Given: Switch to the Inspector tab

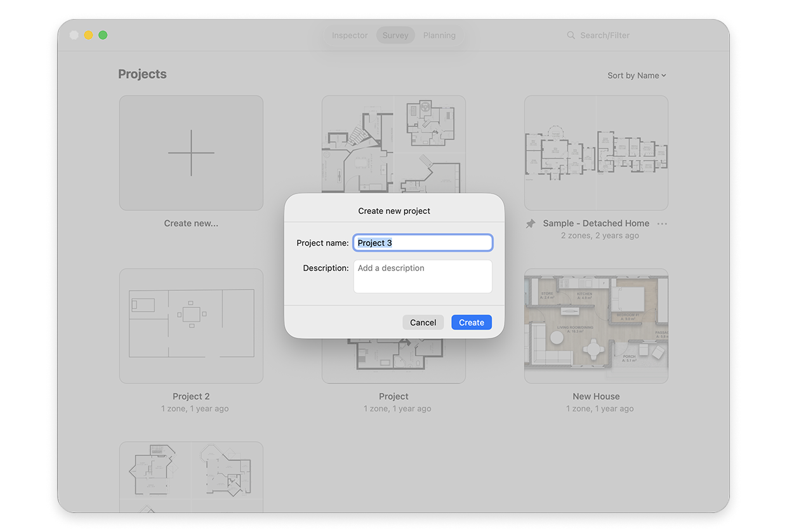Looking at the screenshot, I should point(350,36).
